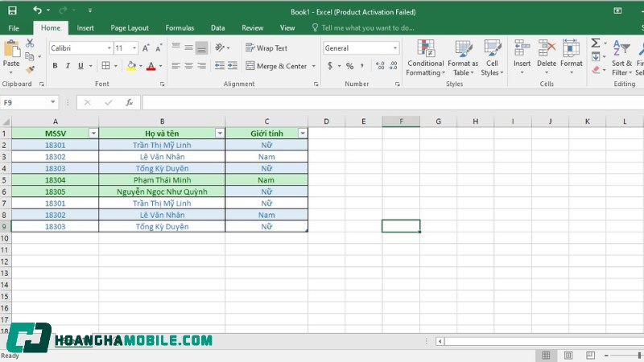The image size is (644, 362).
Task: Switch to the Insert tab
Action: point(85,28)
